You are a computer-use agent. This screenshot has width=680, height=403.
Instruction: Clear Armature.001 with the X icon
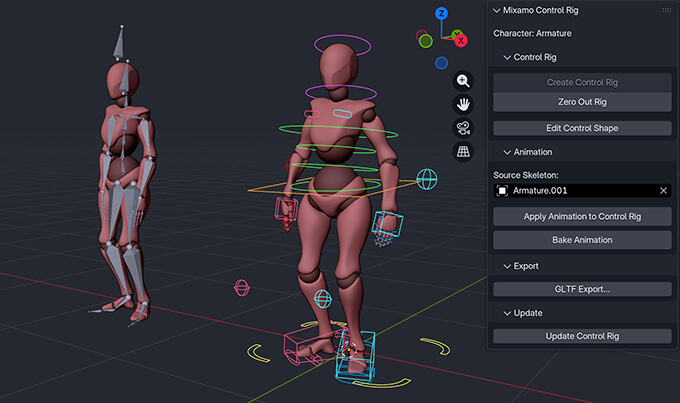coord(663,191)
